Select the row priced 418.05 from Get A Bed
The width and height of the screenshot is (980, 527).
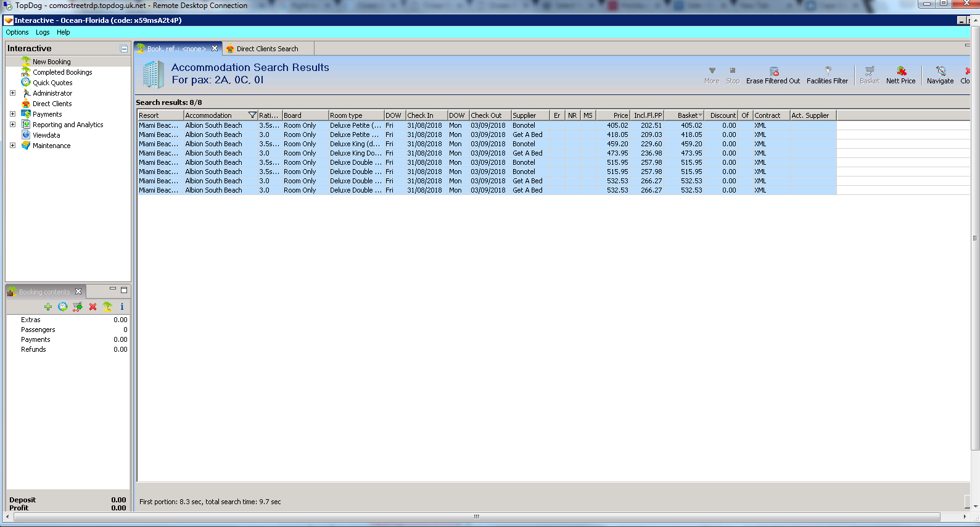(487, 135)
